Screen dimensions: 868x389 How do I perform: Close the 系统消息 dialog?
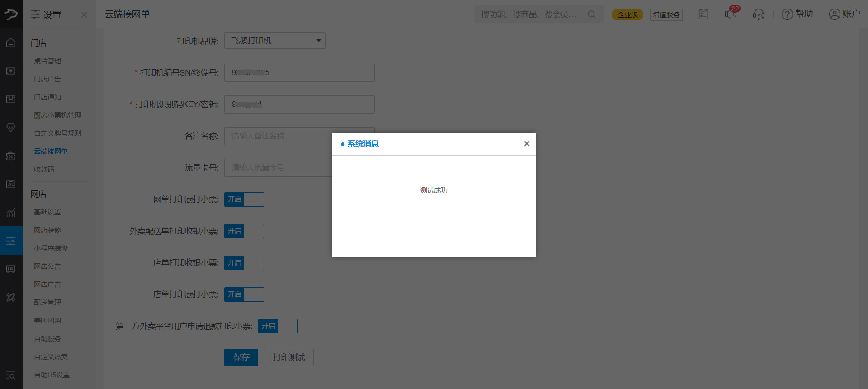click(x=526, y=144)
